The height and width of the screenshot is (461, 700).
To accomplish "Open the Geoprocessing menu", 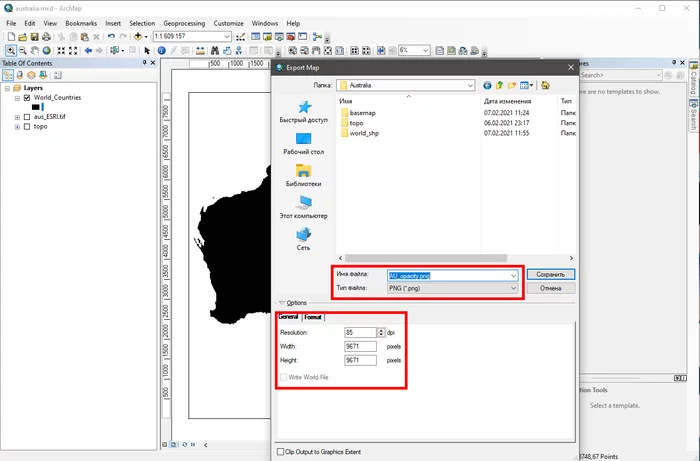I will click(184, 23).
